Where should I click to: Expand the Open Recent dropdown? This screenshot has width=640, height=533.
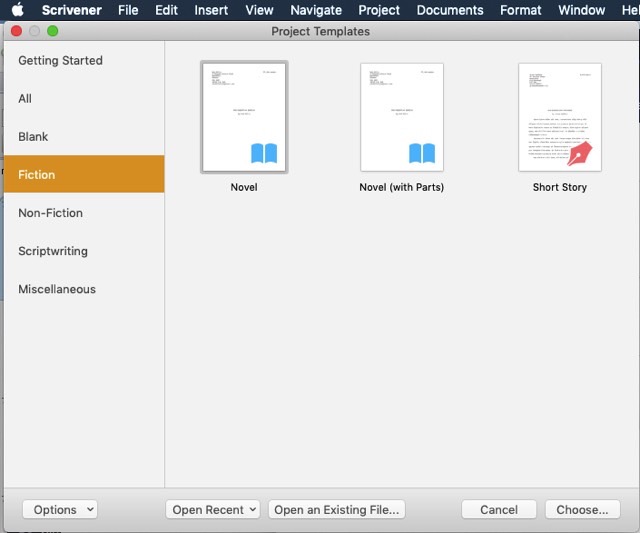213,509
